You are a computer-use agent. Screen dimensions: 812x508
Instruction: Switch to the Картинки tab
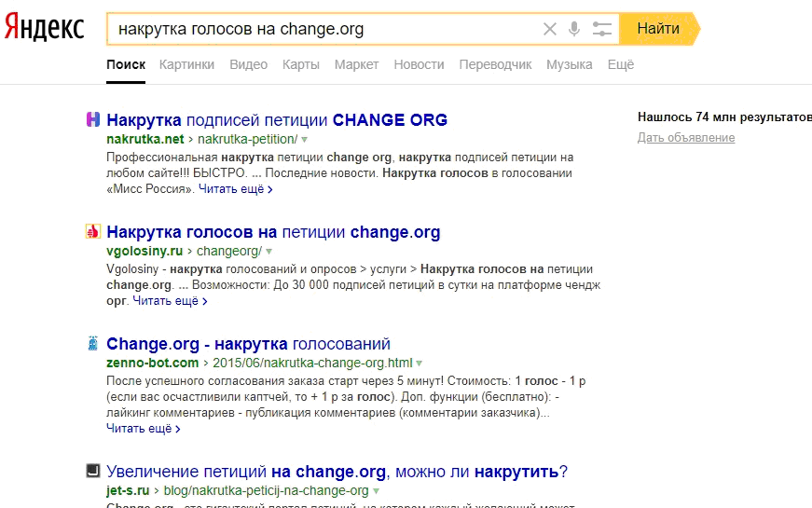tap(186, 64)
